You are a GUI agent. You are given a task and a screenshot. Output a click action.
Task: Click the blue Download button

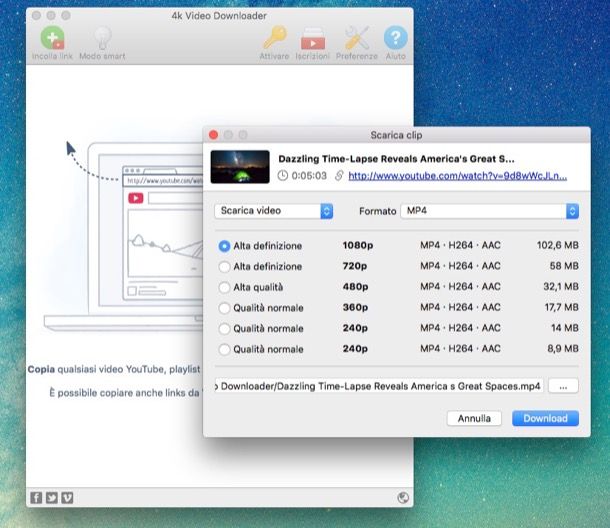545,418
